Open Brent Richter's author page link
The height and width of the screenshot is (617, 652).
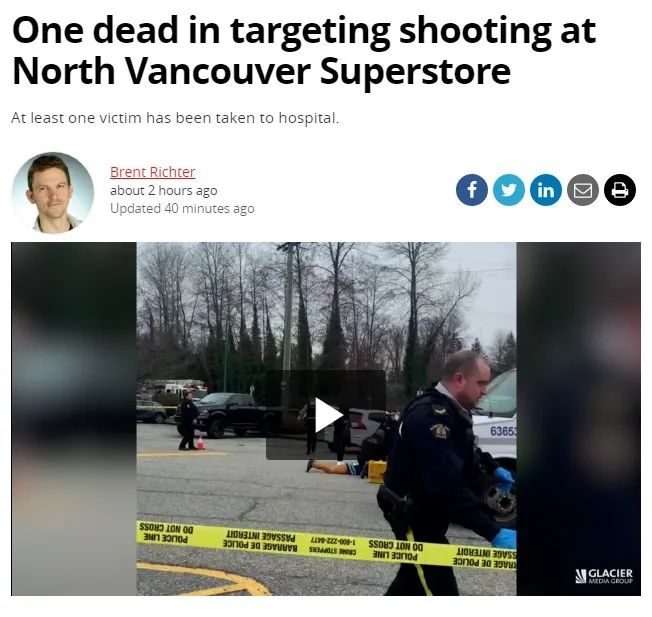click(153, 172)
